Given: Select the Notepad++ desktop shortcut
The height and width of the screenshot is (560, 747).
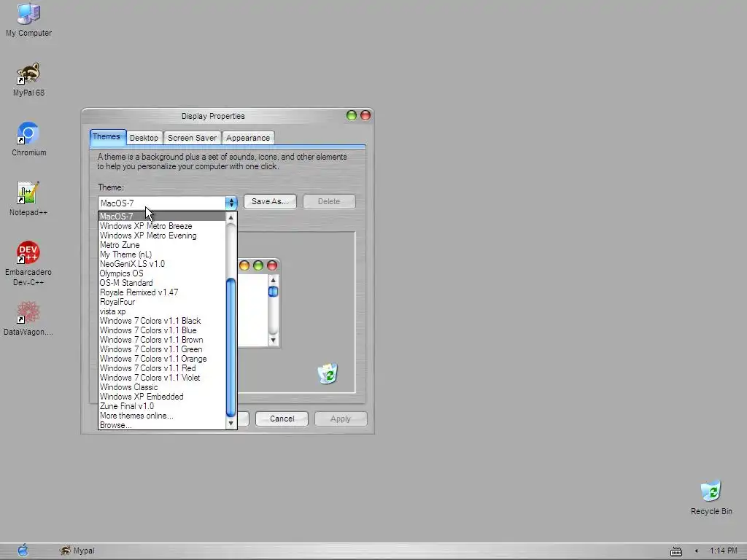Looking at the screenshot, I should coord(28,198).
